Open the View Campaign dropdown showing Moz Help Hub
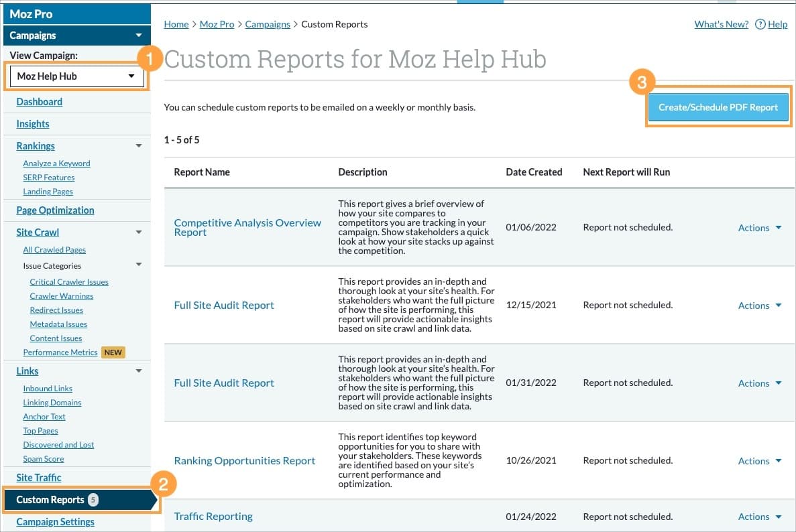Viewport: 796px width, 532px height. tap(76, 76)
